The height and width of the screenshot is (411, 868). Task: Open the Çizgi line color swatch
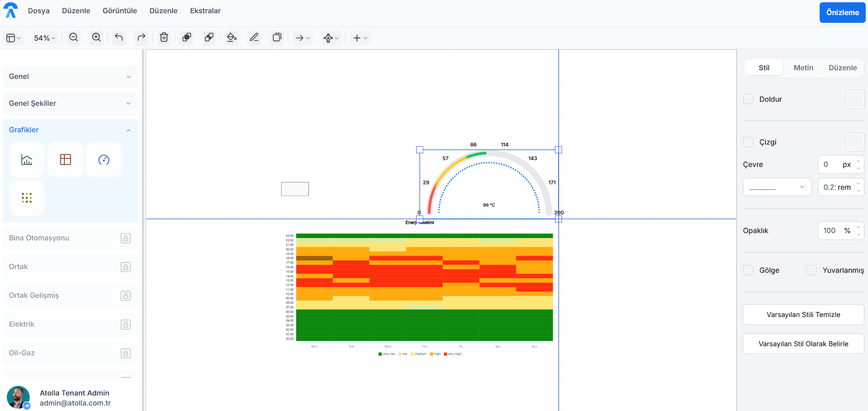[855, 142]
